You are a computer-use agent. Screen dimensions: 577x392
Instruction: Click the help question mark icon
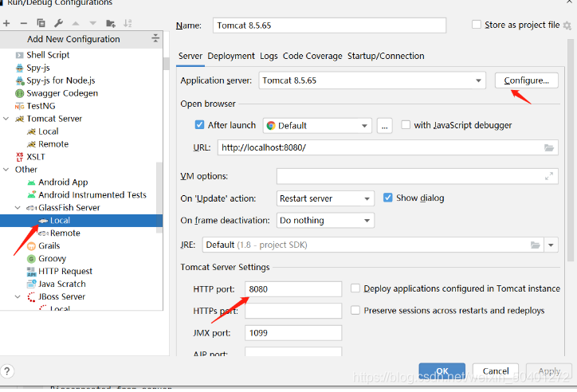[x=7, y=371]
